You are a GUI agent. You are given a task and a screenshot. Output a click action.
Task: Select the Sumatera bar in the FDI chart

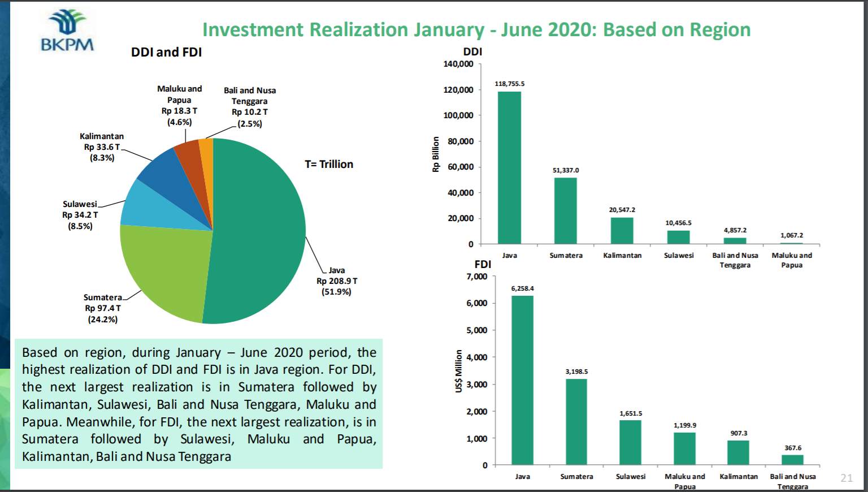point(576,422)
